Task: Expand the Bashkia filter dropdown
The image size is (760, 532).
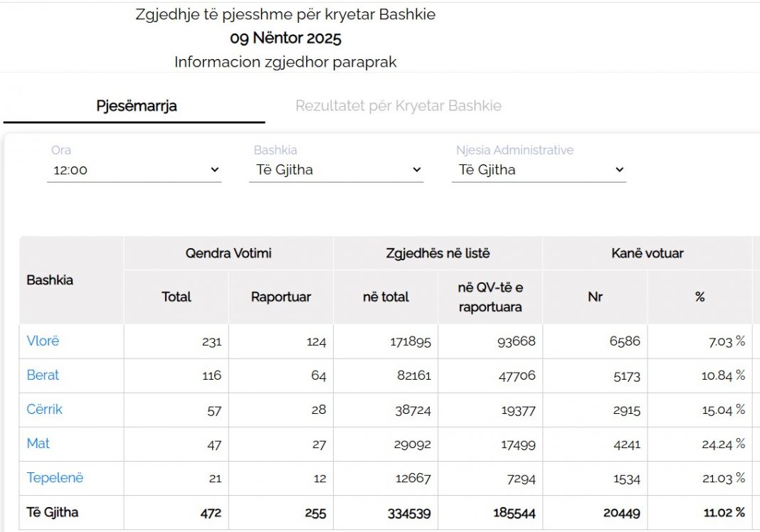Action: (x=336, y=171)
